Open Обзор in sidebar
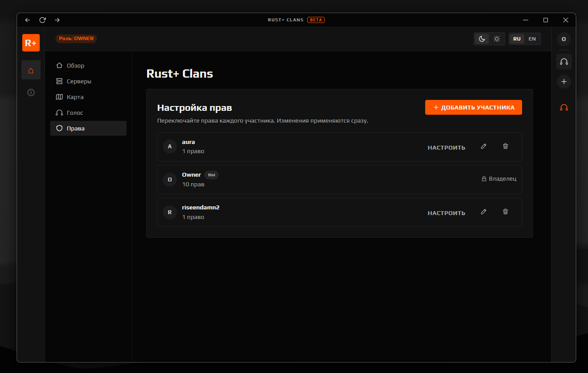The height and width of the screenshot is (373, 588). (x=88, y=65)
